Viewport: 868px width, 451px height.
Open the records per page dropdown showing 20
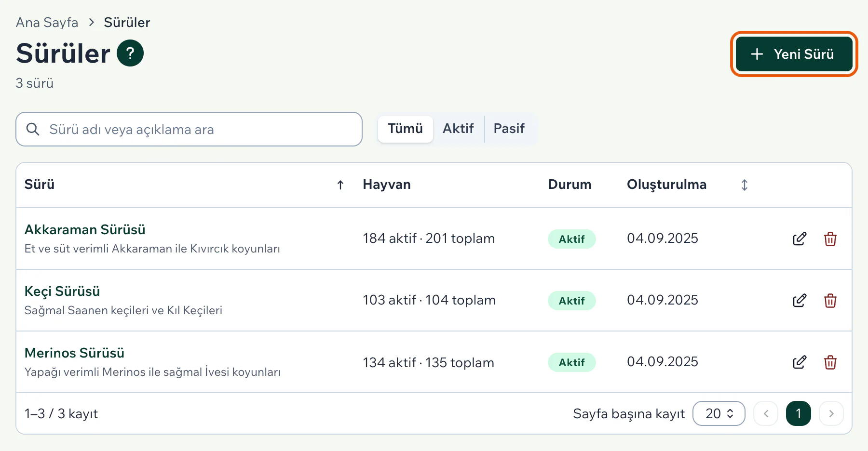719,413
